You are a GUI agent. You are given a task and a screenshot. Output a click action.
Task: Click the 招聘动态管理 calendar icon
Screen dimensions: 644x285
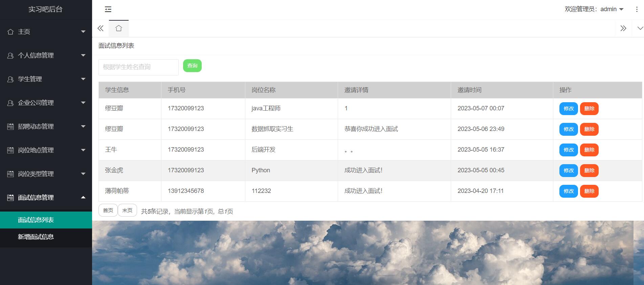point(10,127)
